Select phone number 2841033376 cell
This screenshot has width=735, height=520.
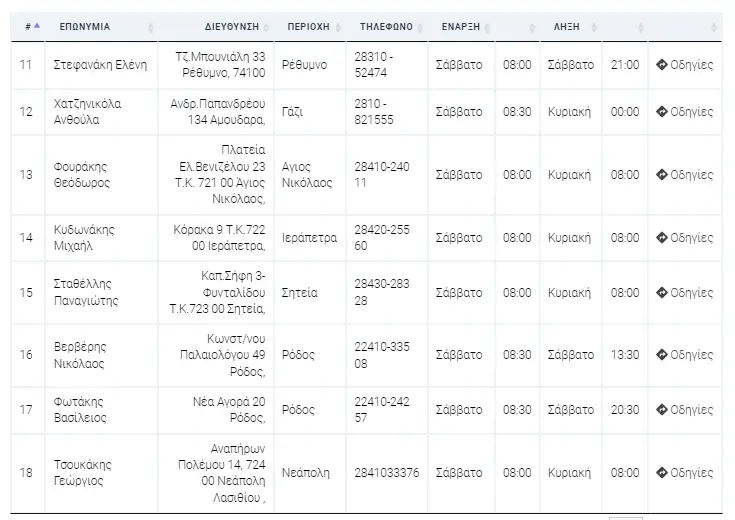[x=387, y=473]
